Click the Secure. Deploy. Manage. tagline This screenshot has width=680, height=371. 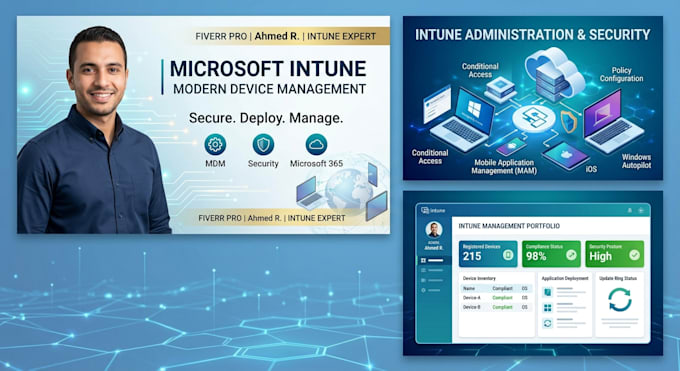[266, 118]
